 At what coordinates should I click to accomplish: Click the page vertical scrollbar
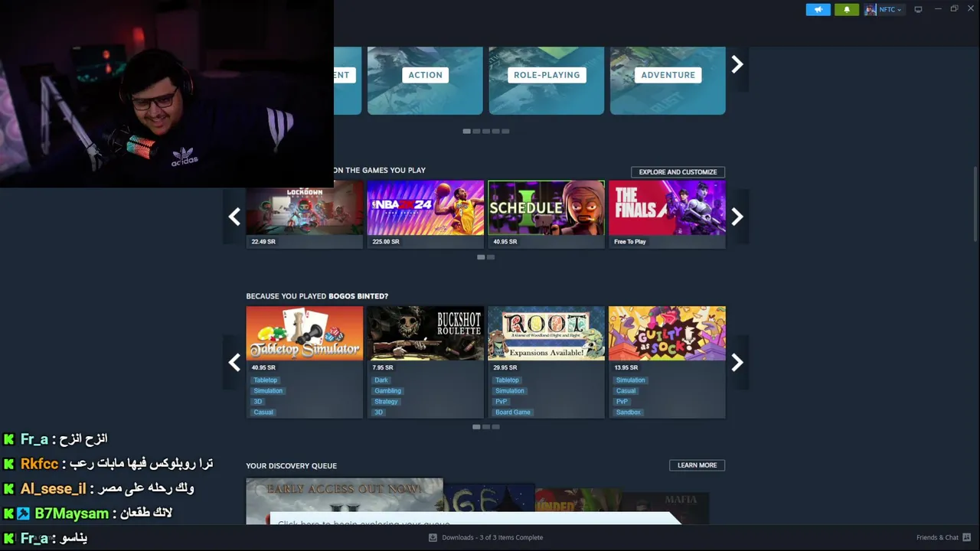pos(975,205)
